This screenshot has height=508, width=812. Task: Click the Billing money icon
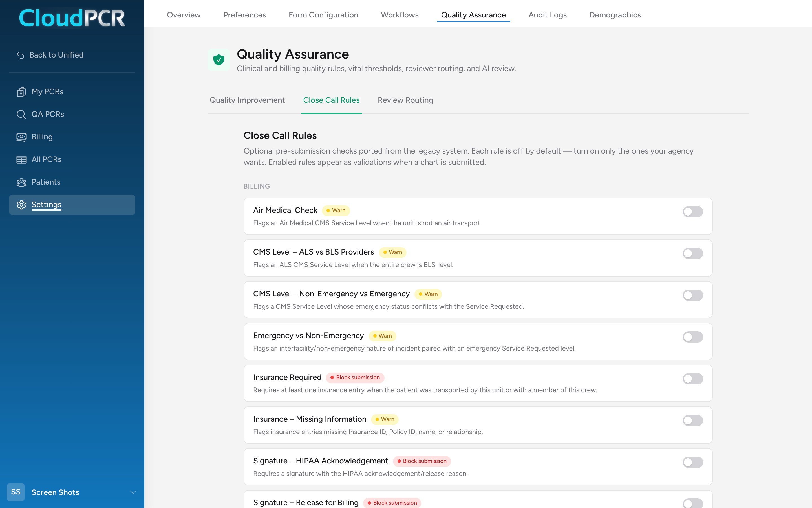pyautogui.click(x=21, y=137)
